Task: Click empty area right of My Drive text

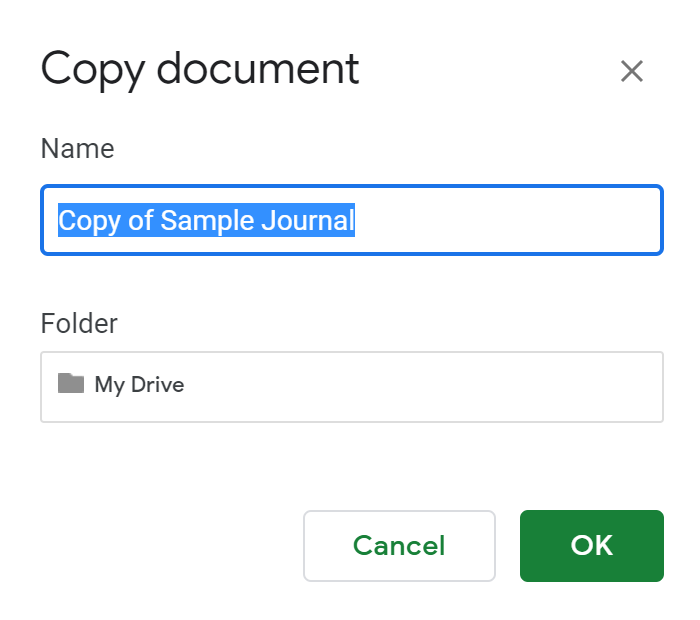Action: point(420,386)
